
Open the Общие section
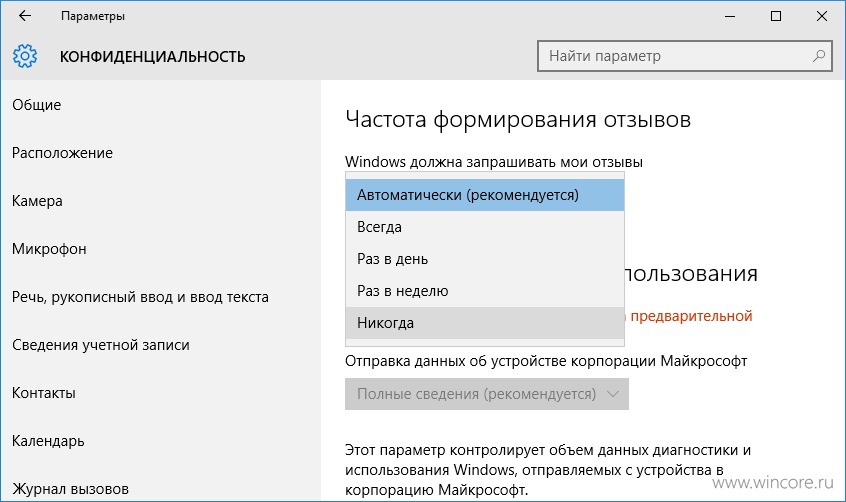point(37,105)
